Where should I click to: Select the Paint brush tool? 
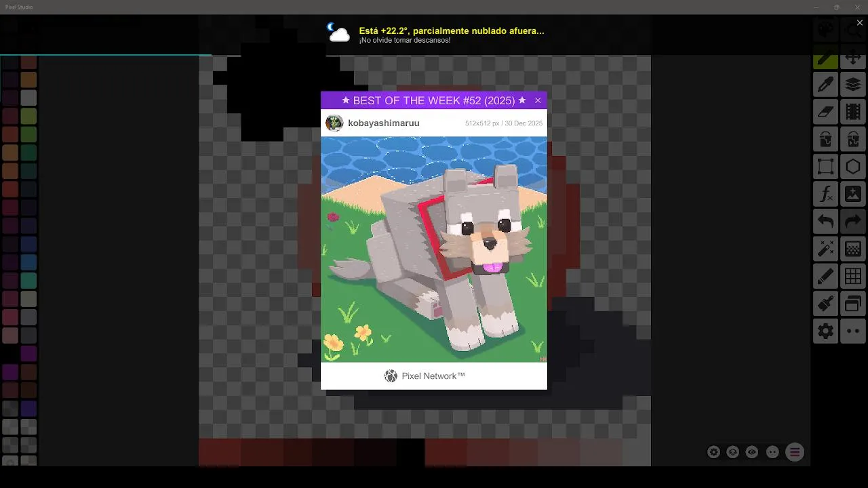pos(826,304)
